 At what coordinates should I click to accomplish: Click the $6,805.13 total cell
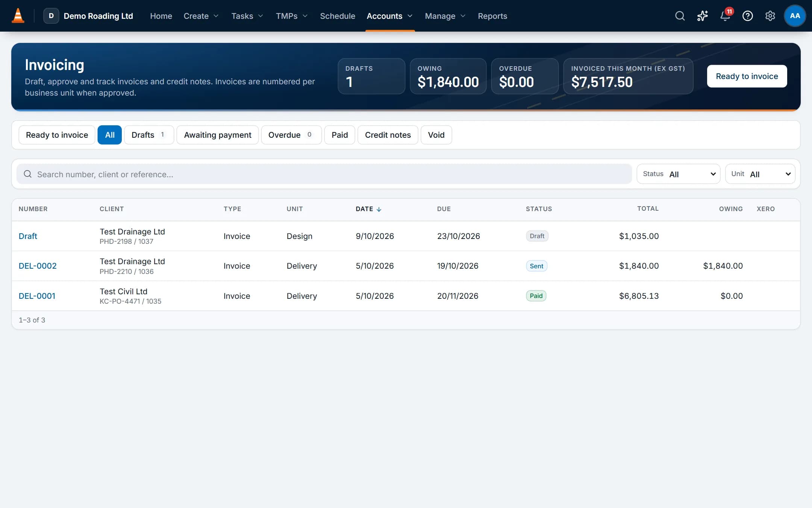pyautogui.click(x=639, y=296)
